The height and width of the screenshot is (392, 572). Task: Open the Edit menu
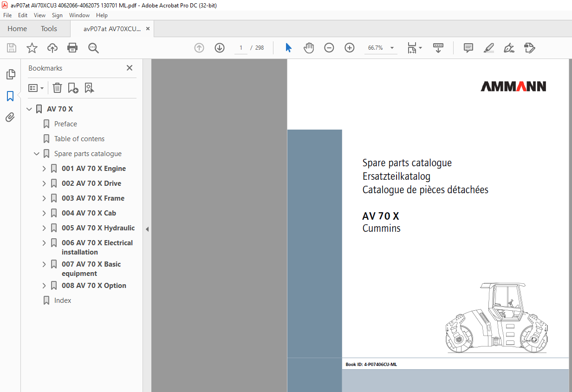pos(23,15)
